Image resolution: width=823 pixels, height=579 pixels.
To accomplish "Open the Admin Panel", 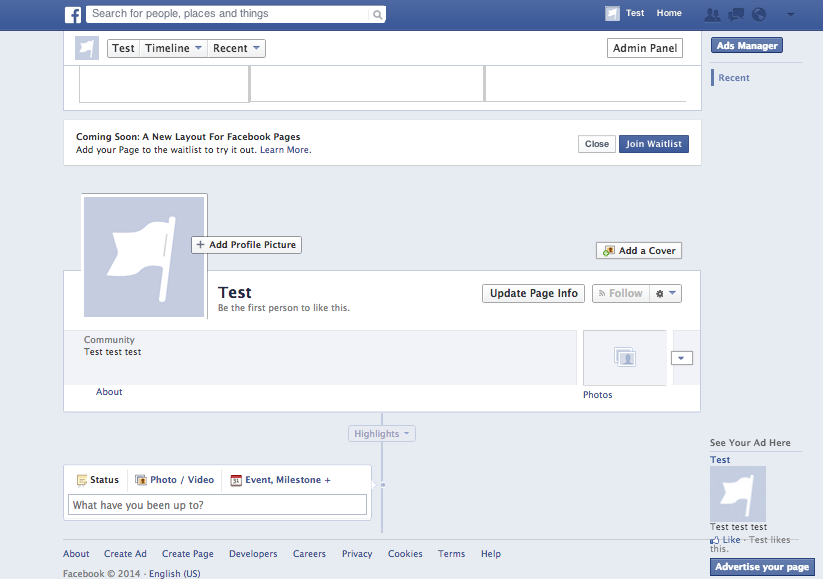I will tap(645, 48).
